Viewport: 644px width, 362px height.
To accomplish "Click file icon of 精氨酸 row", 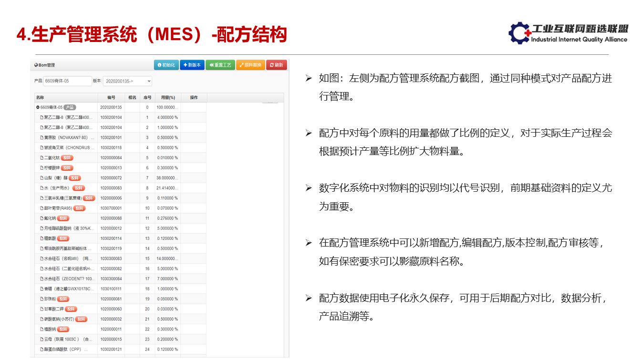I will click(42, 238).
